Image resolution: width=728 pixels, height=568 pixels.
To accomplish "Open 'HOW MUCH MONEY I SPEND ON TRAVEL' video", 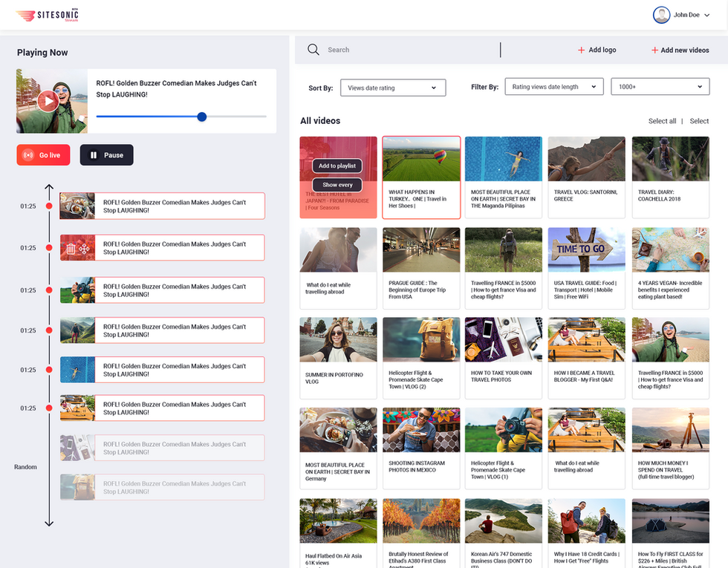I will click(670, 448).
